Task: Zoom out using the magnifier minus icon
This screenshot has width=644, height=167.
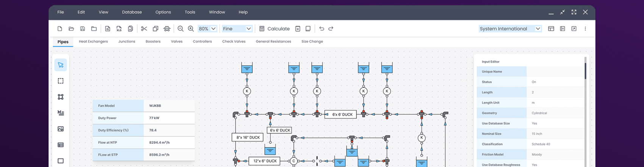Action: coord(181,28)
